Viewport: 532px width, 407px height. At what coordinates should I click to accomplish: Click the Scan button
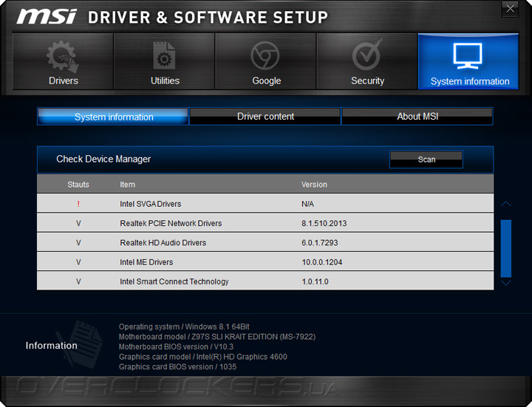[x=426, y=159]
